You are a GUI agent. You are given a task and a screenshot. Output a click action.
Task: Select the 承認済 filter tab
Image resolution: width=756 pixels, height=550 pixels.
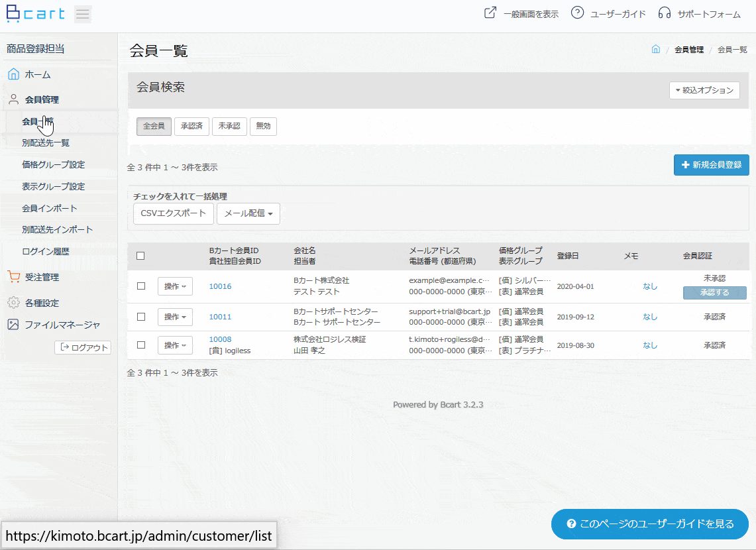point(191,127)
